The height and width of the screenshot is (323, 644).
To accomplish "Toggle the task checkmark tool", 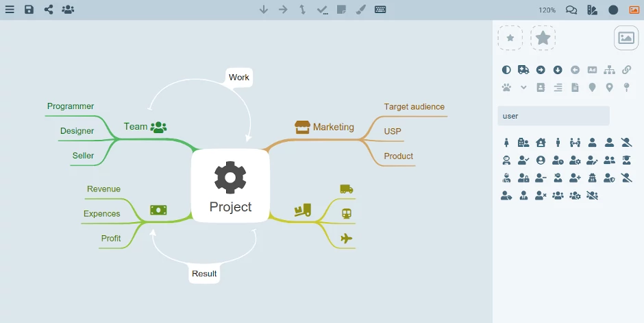I will coord(323,10).
